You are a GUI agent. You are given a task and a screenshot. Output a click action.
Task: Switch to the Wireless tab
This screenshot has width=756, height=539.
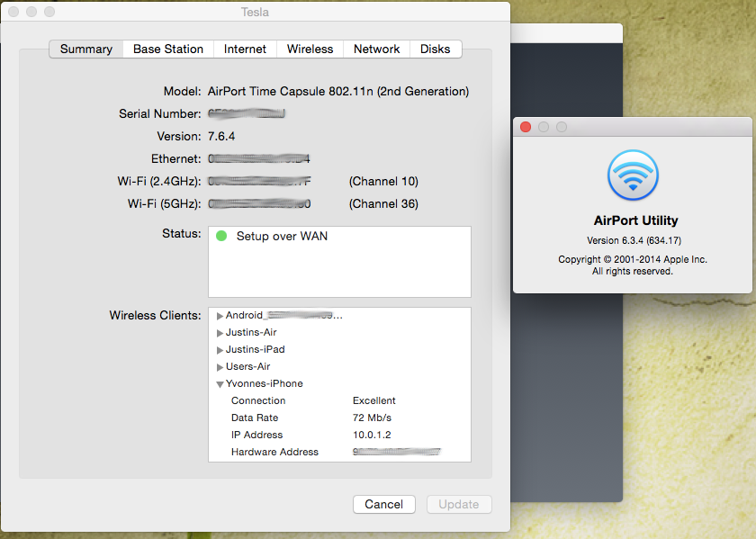[x=310, y=49]
